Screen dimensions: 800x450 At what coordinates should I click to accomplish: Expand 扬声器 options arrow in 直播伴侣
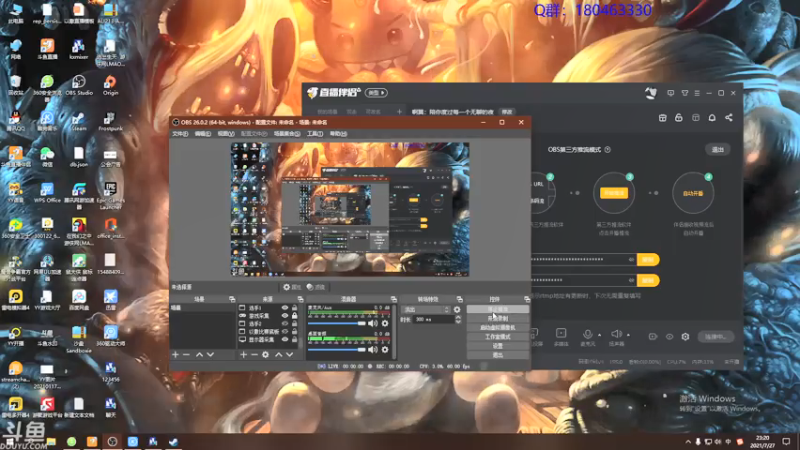tap(628, 335)
